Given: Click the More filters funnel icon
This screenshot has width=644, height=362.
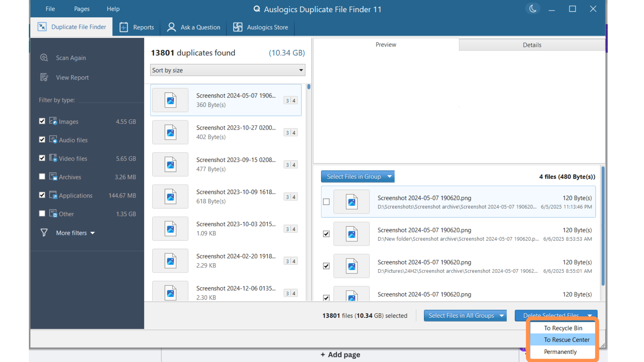Looking at the screenshot, I should pyautogui.click(x=44, y=233).
